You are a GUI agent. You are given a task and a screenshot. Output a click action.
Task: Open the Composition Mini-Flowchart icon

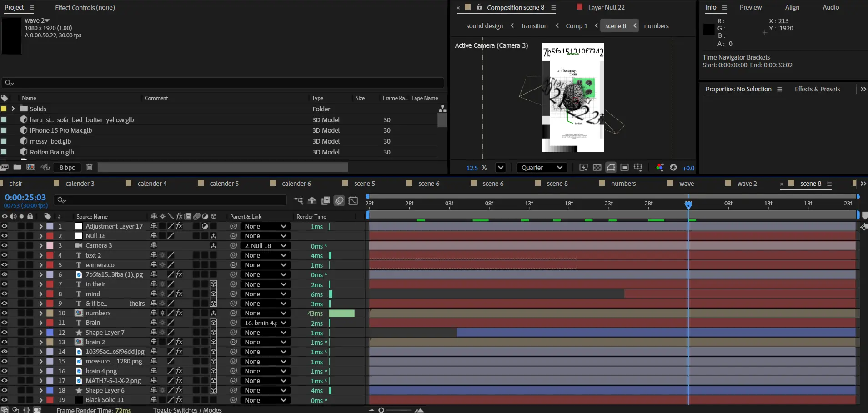tap(298, 200)
